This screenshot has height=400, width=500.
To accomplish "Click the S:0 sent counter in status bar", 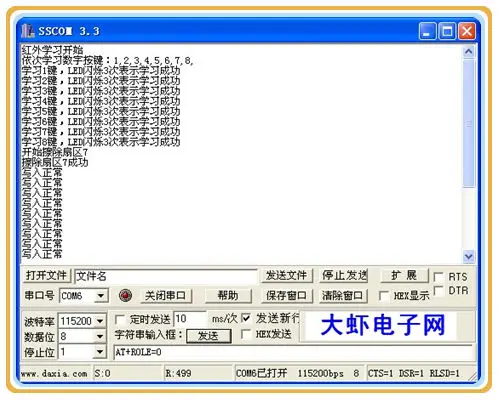I will (102, 374).
